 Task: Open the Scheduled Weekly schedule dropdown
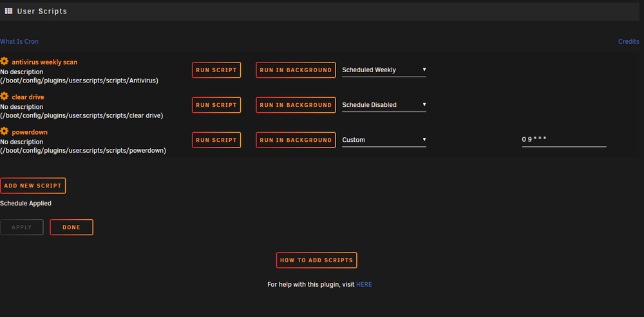coord(384,70)
